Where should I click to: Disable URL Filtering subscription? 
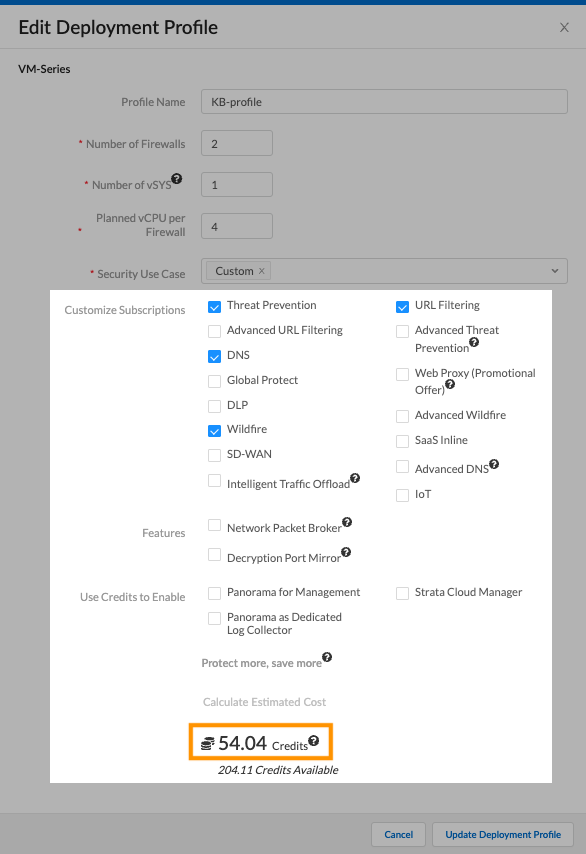402,306
